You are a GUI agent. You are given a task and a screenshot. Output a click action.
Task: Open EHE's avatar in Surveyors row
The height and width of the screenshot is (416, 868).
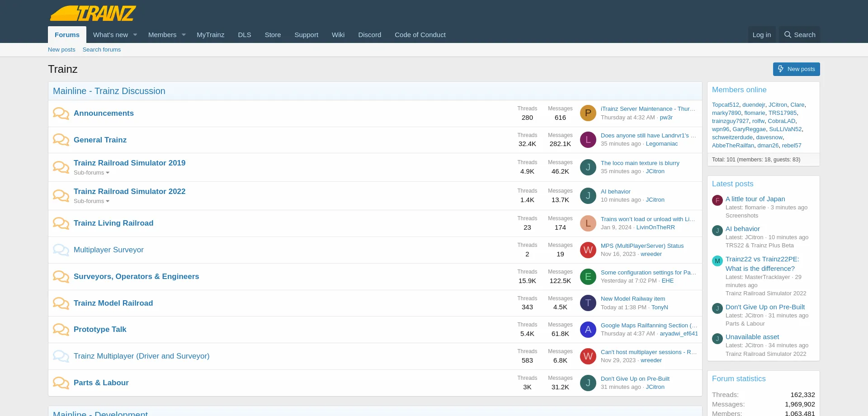588,277
